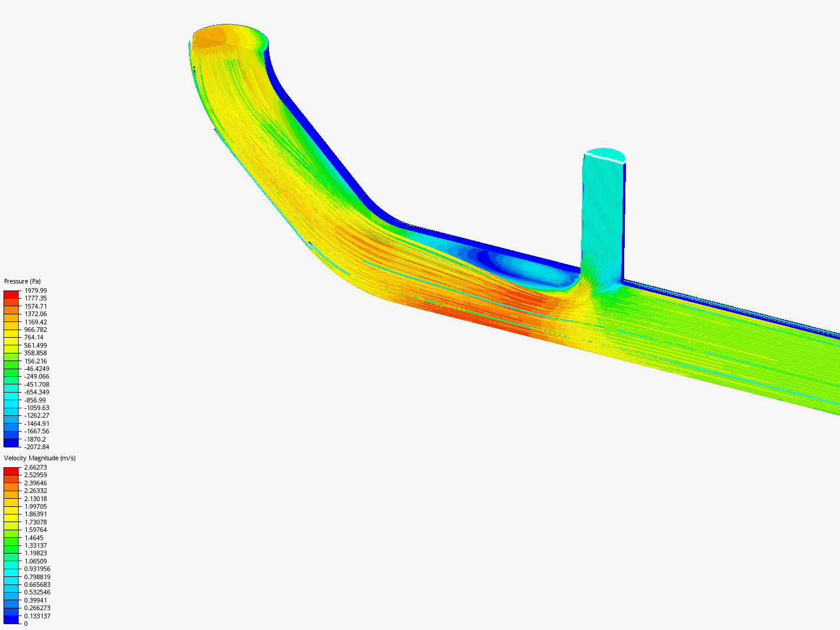Screen dimensions: 840x630
Task: Click the Pressure (Pa) legend title
Action: (22, 281)
